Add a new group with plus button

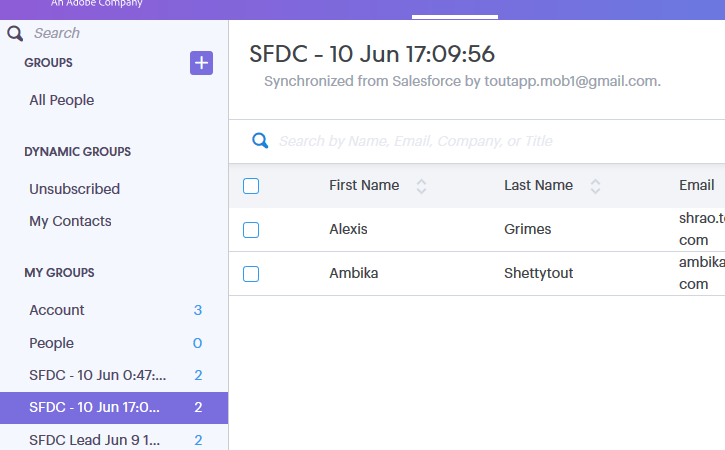(x=201, y=63)
